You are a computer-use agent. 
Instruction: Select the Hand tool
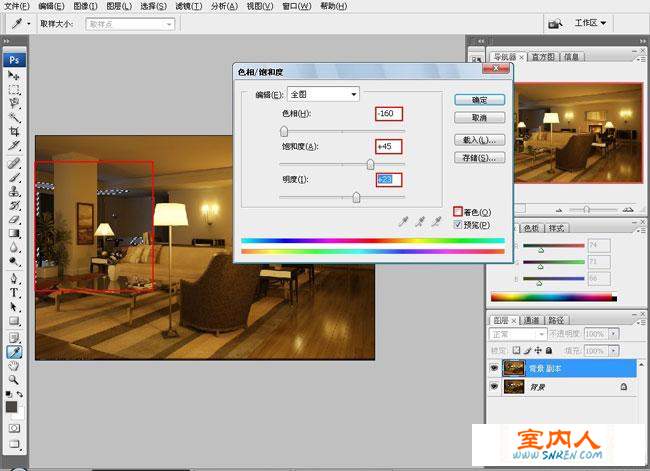point(14,366)
